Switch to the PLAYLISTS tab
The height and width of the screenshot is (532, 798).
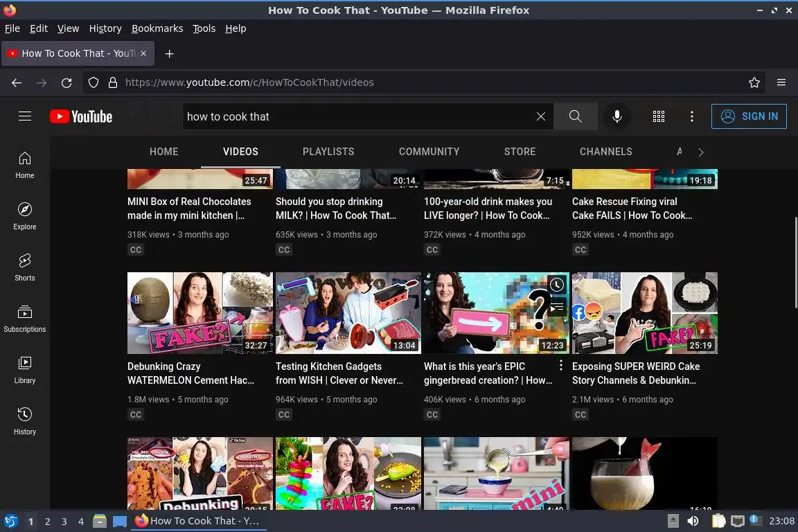pyautogui.click(x=328, y=152)
